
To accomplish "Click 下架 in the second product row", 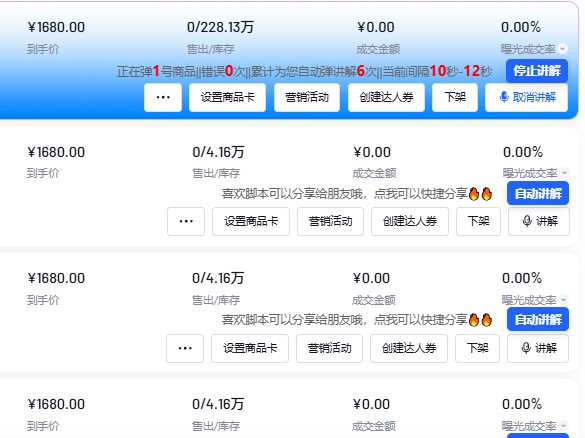I will click(478, 221).
